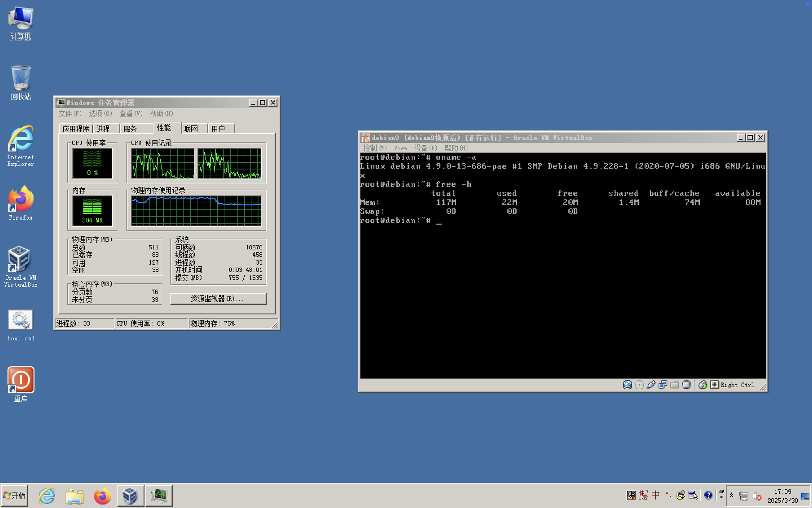Open Task Manager's 文件(F) menu
The width and height of the screenshot is (812, 508).
[70, 113]
